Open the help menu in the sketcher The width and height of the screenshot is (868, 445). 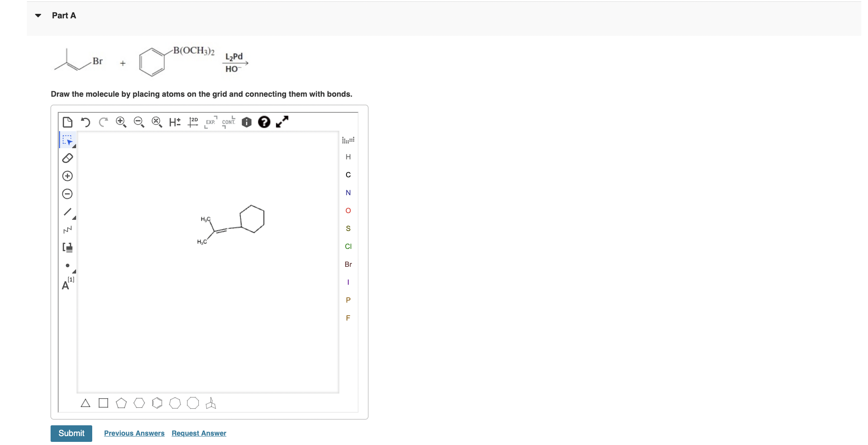[264, 122]
